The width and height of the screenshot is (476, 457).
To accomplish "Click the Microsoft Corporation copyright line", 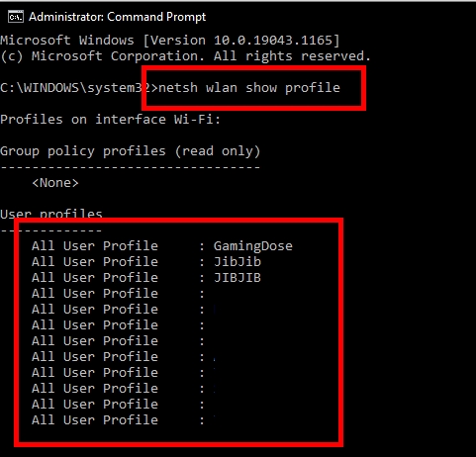I will point(185,56).
